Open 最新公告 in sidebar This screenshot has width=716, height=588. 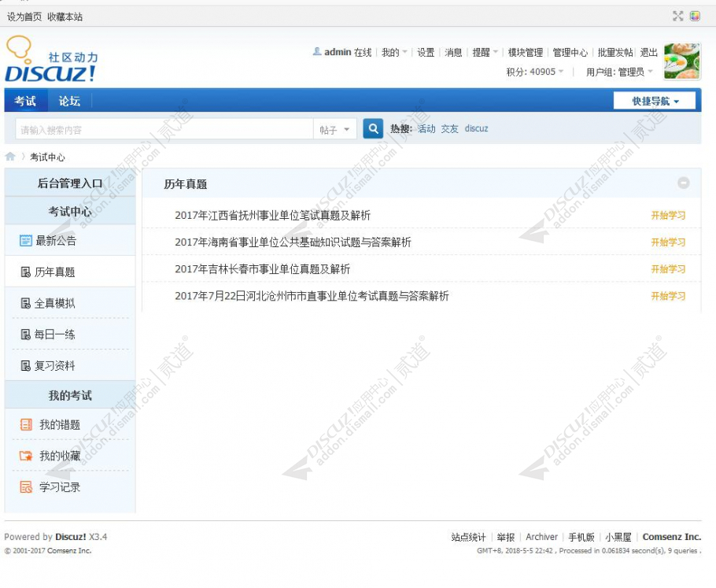point(56,240)
